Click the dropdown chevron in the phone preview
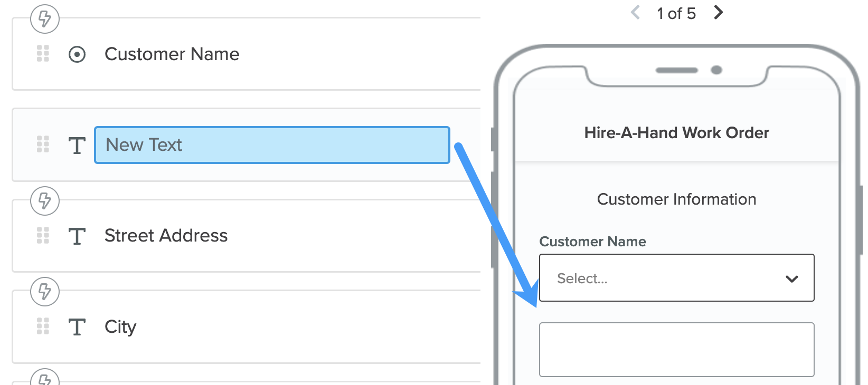The width and height of the screenshot is (868, 385). point(791,278)
